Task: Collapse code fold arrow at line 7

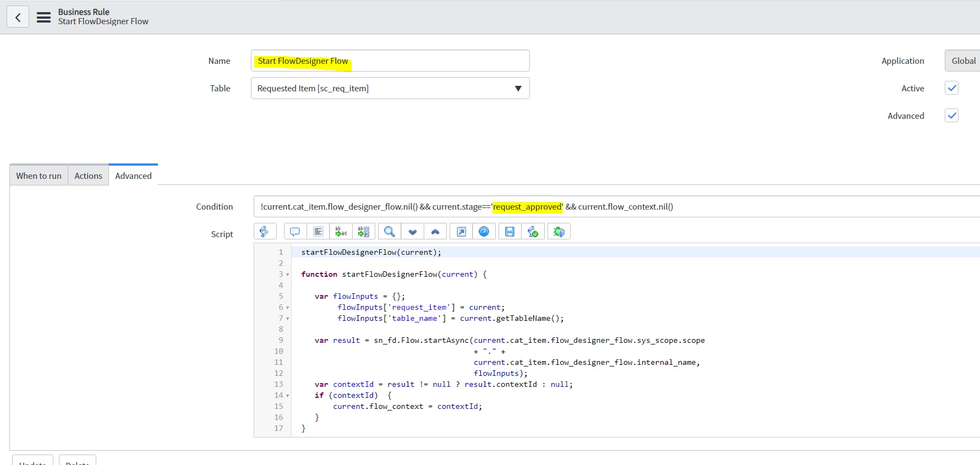Action: pos(287,319)
